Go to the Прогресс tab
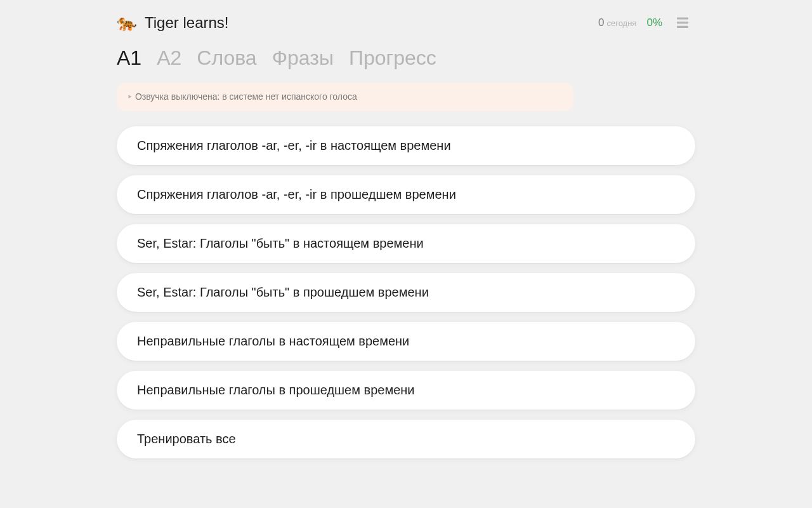Viewport: 812px width, 508px height. [x=393, y=58]
